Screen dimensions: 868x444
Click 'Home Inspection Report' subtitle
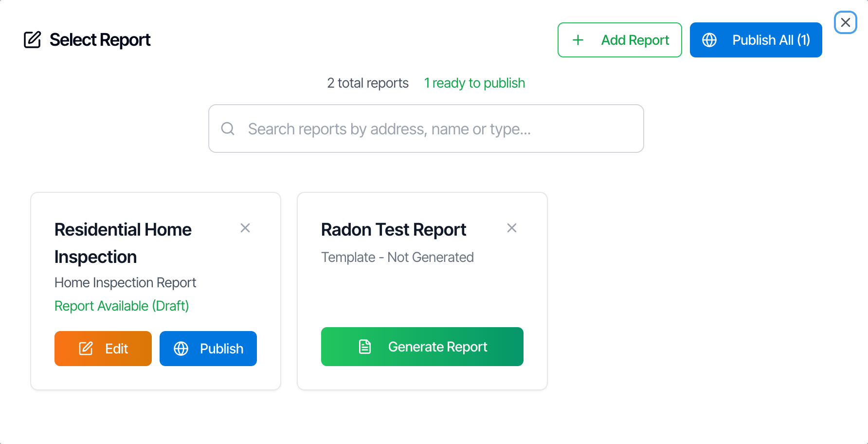coord(125,282)
